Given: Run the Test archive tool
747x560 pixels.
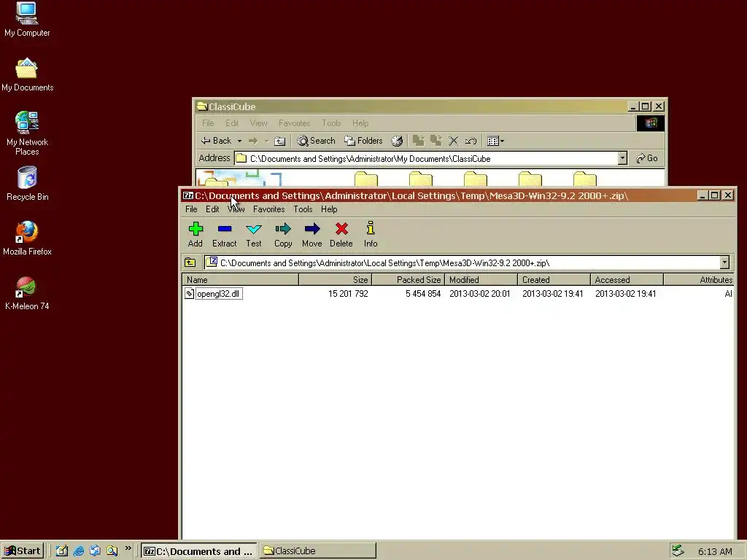Looking at the screenshot, I should pos(253,234).
